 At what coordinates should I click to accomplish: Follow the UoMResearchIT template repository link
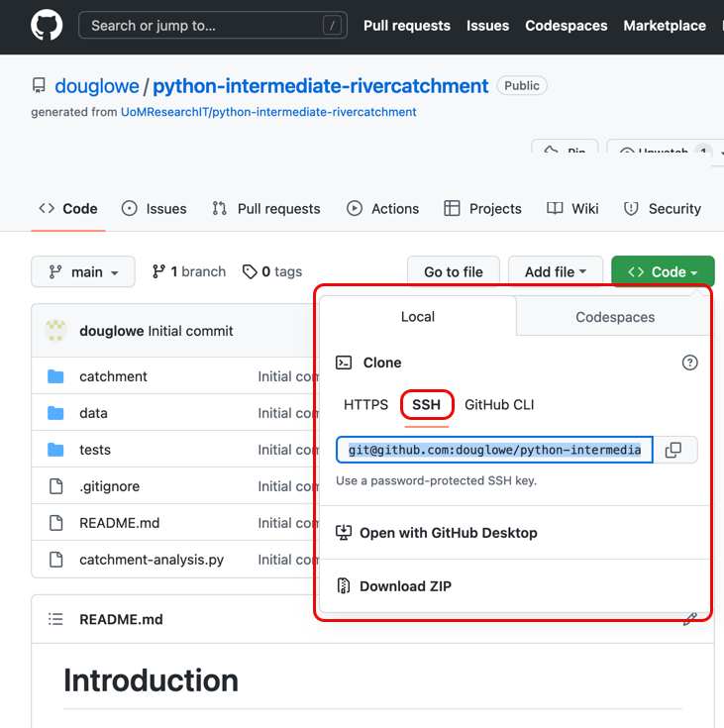pyautogui.click(x=268, y=112)
